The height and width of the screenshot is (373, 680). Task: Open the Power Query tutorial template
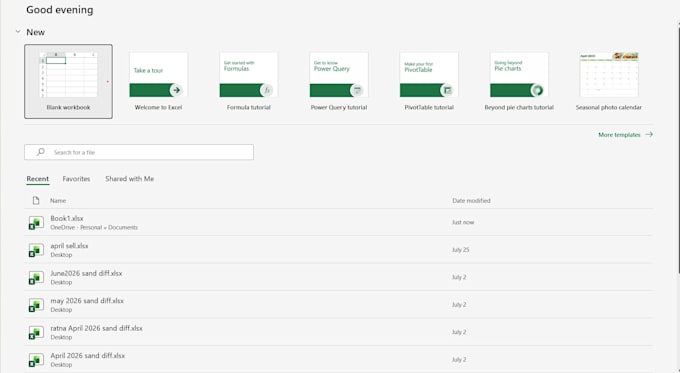coord(339,82)
